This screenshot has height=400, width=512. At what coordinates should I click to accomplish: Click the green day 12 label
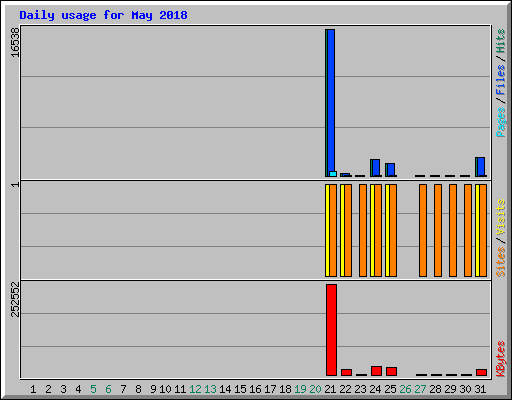click(195, 389)
